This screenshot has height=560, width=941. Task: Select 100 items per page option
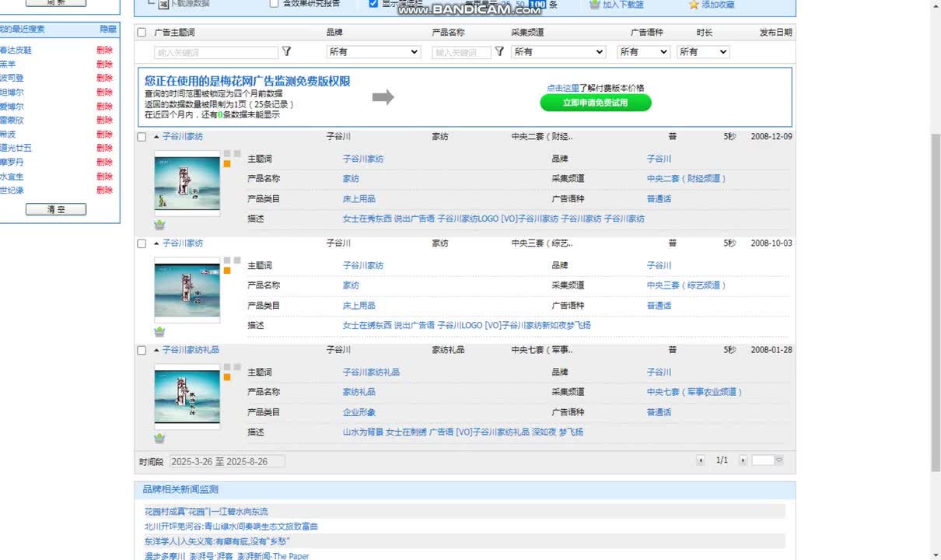[537, 5]
